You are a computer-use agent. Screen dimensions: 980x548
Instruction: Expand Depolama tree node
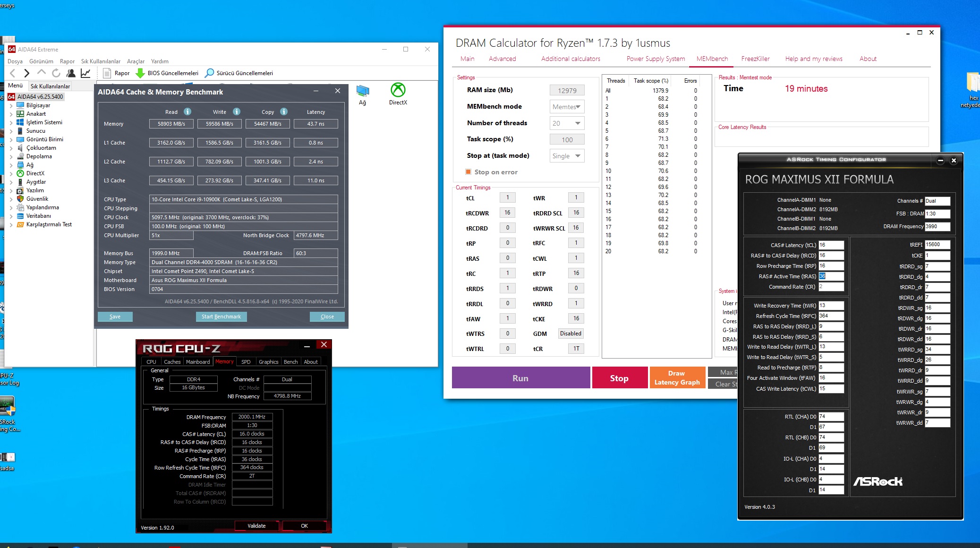(11, 156)
